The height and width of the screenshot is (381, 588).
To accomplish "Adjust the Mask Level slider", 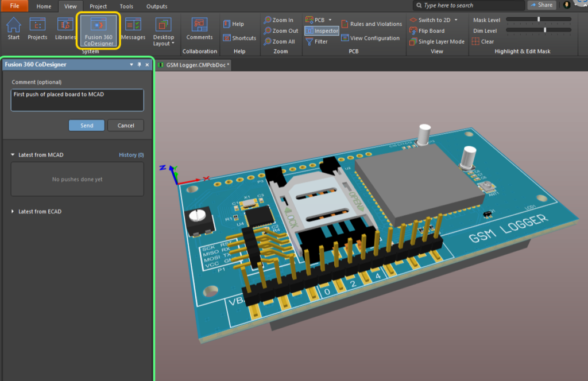I will coord(538,20).
